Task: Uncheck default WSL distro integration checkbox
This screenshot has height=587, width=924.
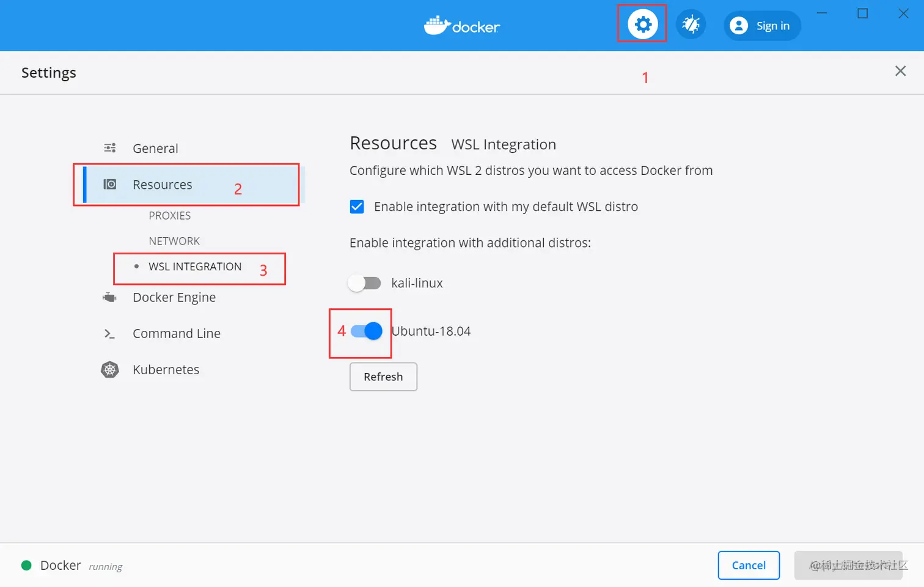Action: coord(357,207)
